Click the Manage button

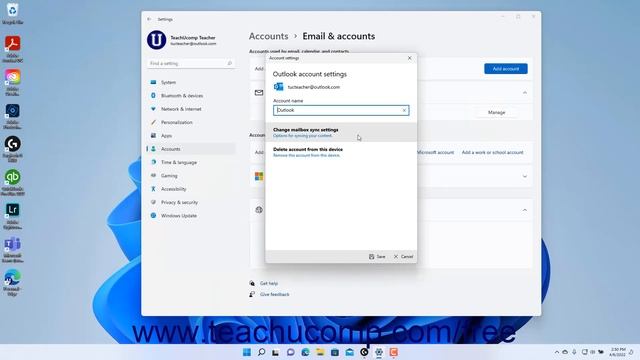pyautogui.click(x=496, y=112)
